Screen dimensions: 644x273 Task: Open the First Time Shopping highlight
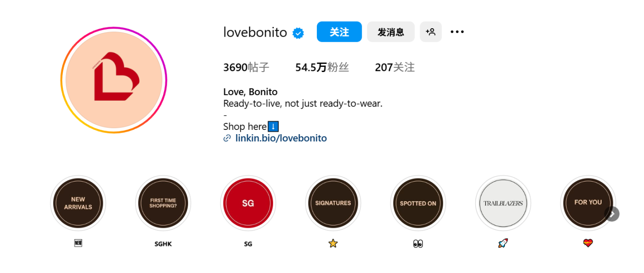click(x=163, y=203)
